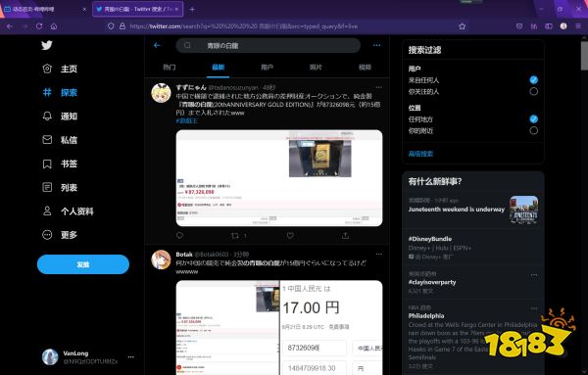Bookmark this page with star icon
The image size is (588, 375).
click(462, 26)
